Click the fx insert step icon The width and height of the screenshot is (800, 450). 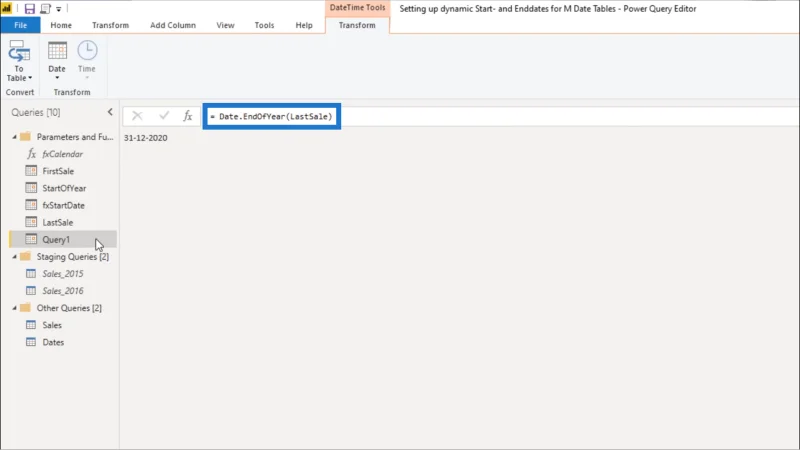point(188,116)
